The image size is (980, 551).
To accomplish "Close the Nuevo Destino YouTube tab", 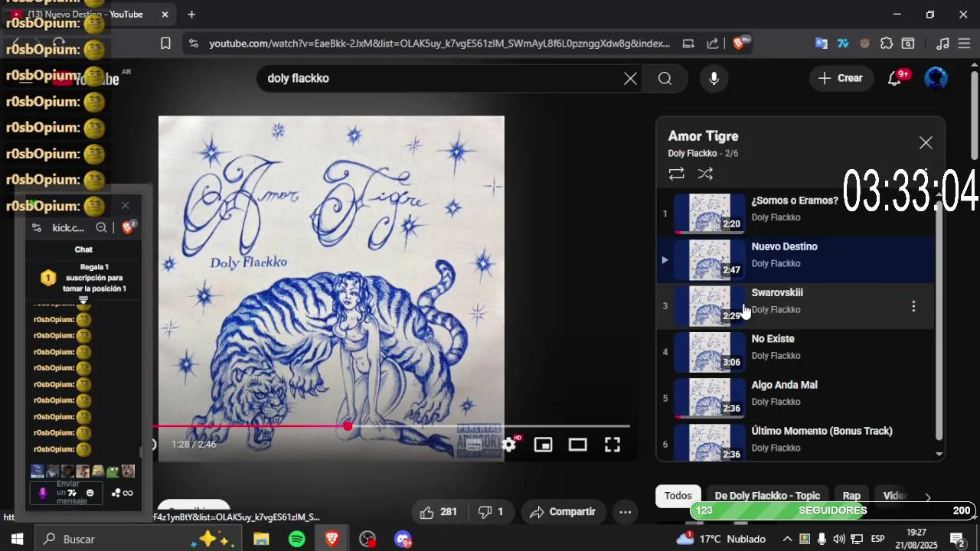I will click(165, 15).
